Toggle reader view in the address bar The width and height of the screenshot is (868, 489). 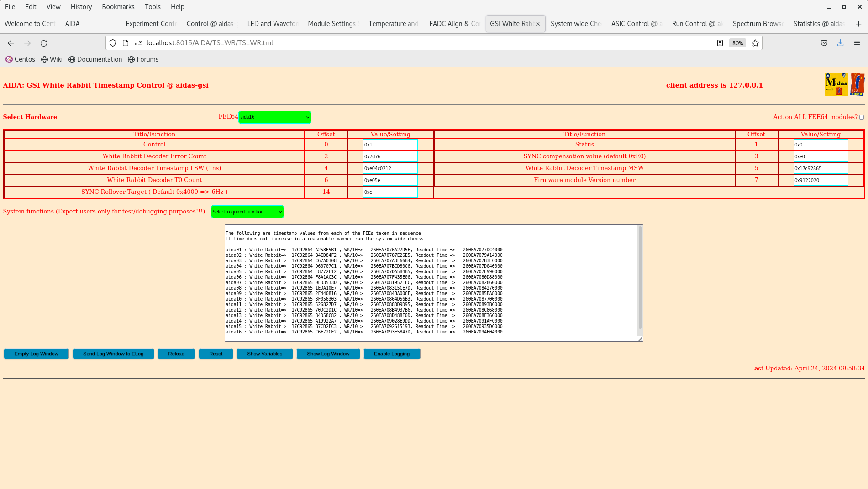[x=720, y=43]
